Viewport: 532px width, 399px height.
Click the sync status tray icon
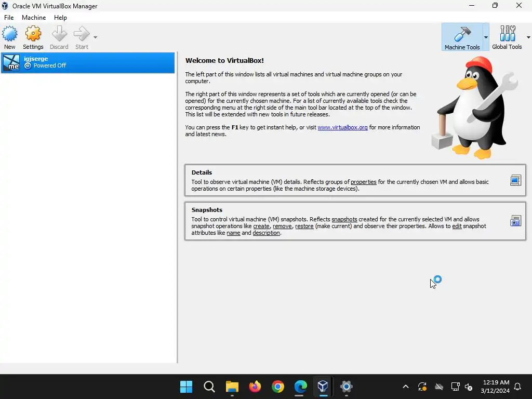click(x=422, y=387)
